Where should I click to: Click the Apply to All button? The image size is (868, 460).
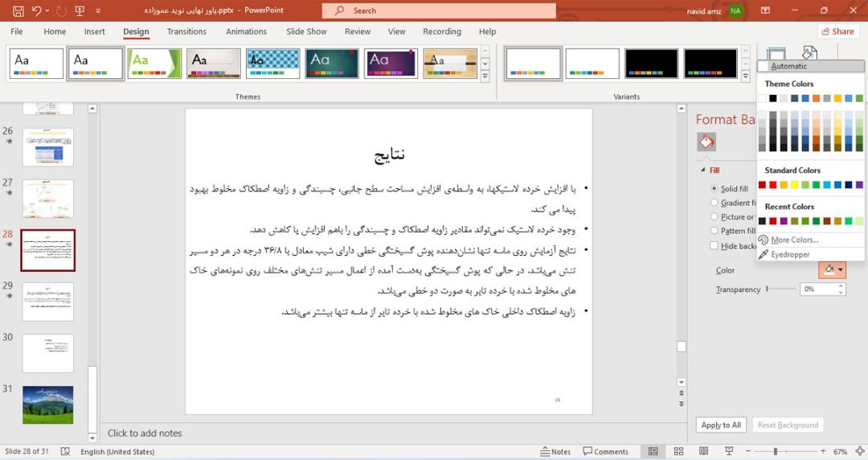721,425
